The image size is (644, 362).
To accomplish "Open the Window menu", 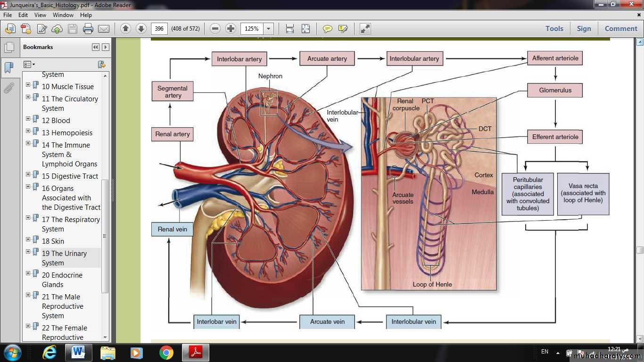I will (x=63, y=15).
